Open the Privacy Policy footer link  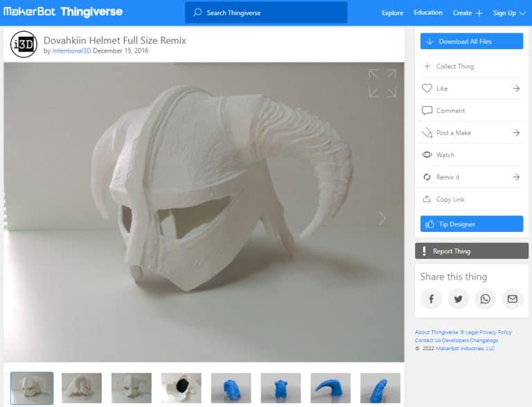pos(495,332)
